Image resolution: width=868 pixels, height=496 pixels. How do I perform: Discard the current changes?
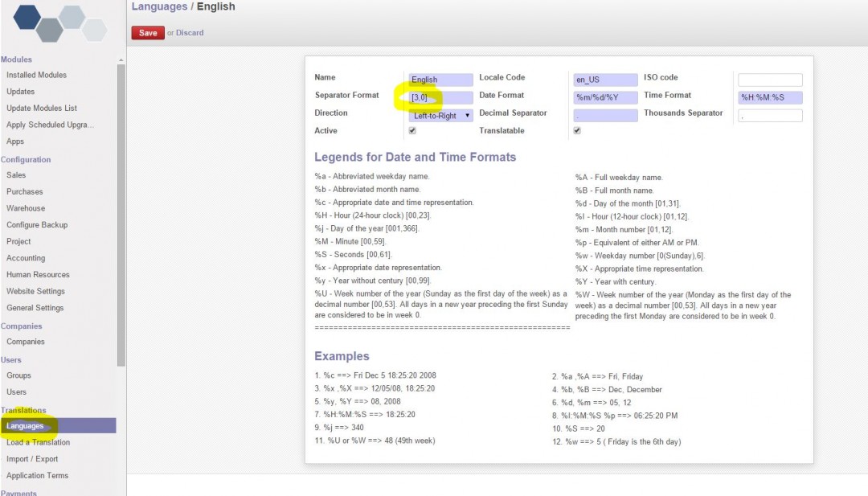point(188,32)
